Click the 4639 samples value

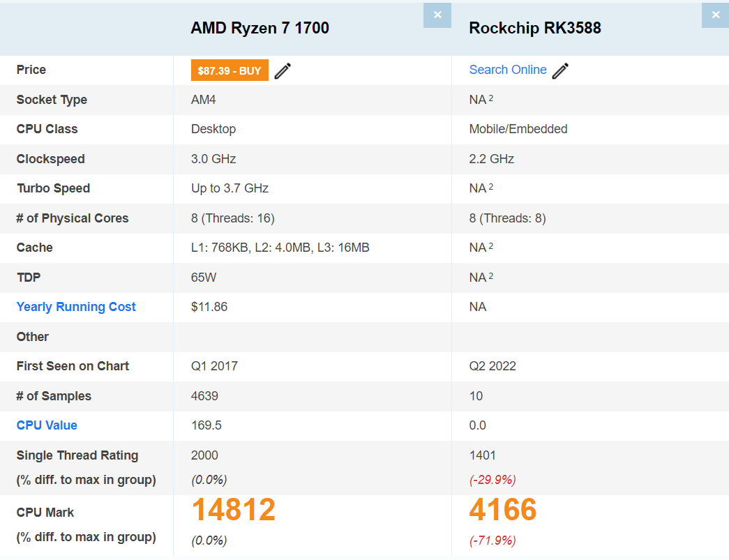[x=204, y=396]
